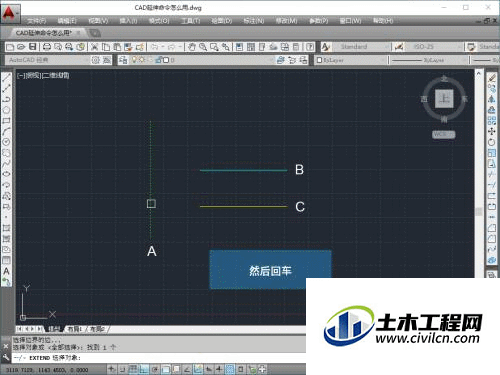Screen dimensions: 500x375
Task: Click the ByLayer color swatch box
Action: tap(319, 60)
